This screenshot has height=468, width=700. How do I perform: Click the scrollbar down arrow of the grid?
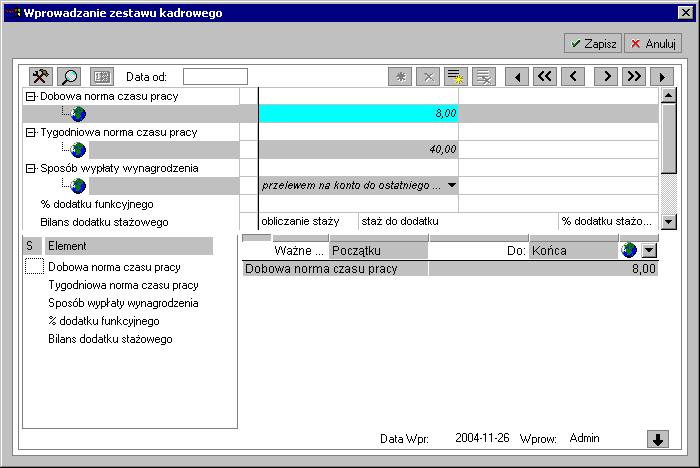click(668, 221)
